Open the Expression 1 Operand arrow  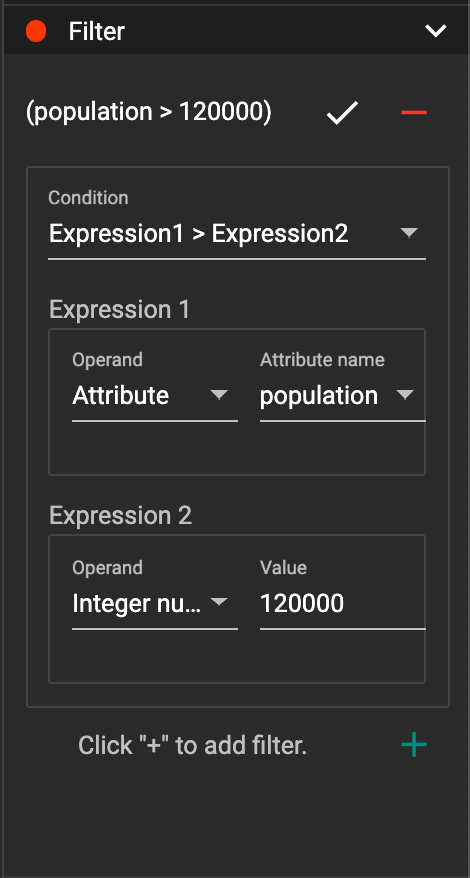point(218,395)
